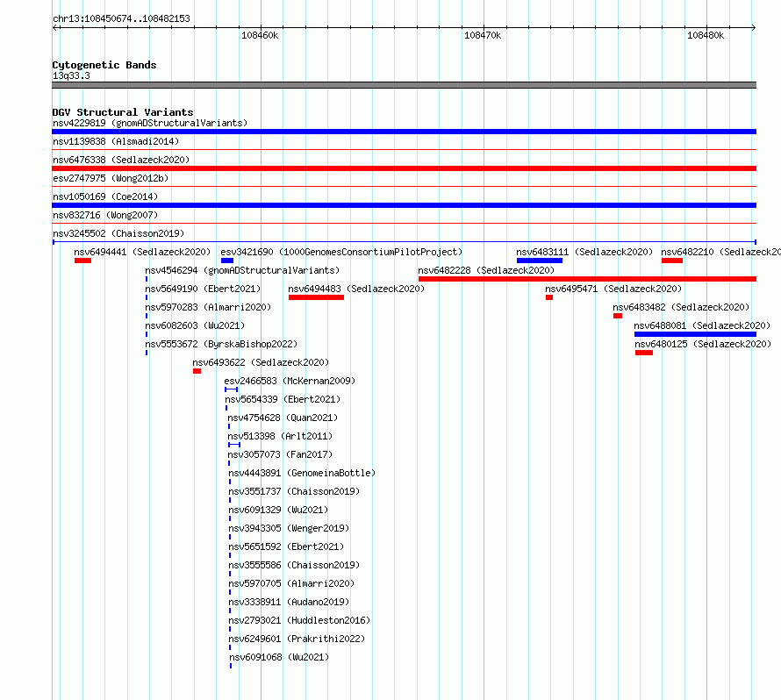The image size is (781, 700).
Task: Open nsv4546294 (gnomADStructuralVariants) label
Action: click(242, 270)
